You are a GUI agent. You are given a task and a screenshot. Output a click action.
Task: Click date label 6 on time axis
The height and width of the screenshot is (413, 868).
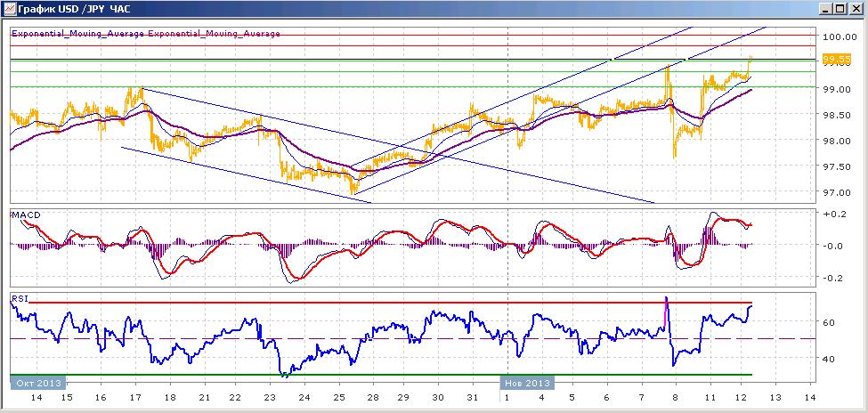(607, 398)
